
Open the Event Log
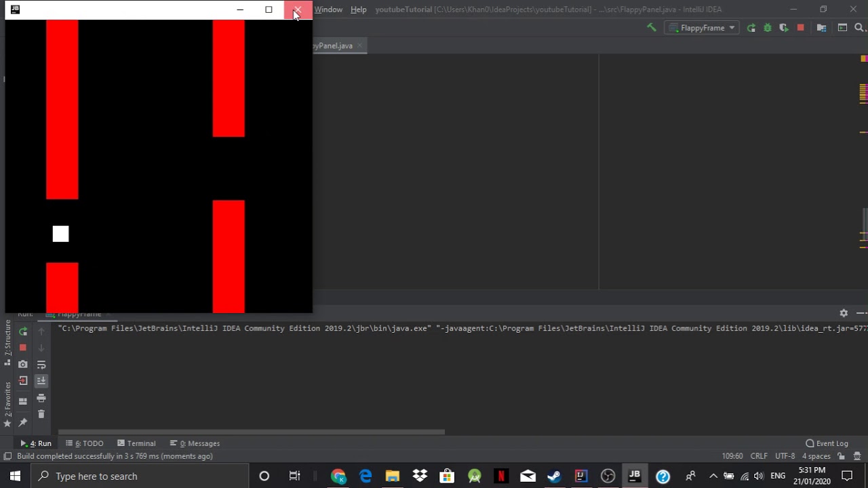point(827,443)
